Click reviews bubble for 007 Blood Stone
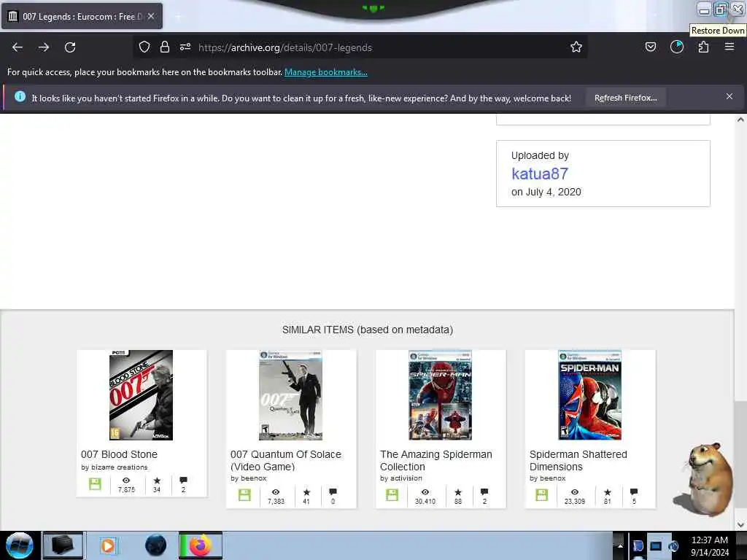This screenshot has width=747, height=560. [x=183, y=480]
